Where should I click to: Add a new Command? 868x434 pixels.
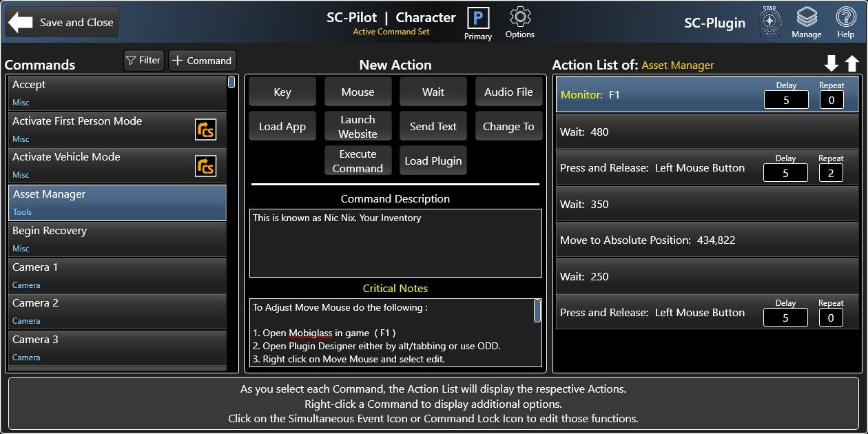click(x=202, y=61)
